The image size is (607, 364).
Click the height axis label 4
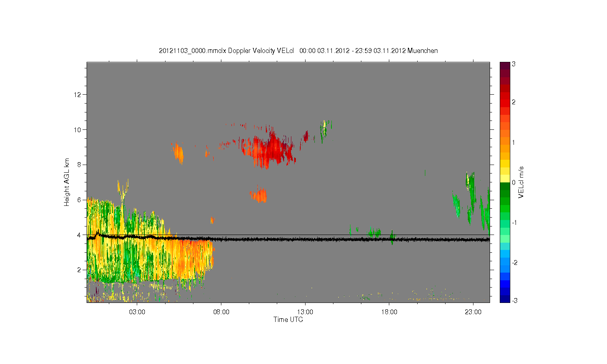[80, 235]
